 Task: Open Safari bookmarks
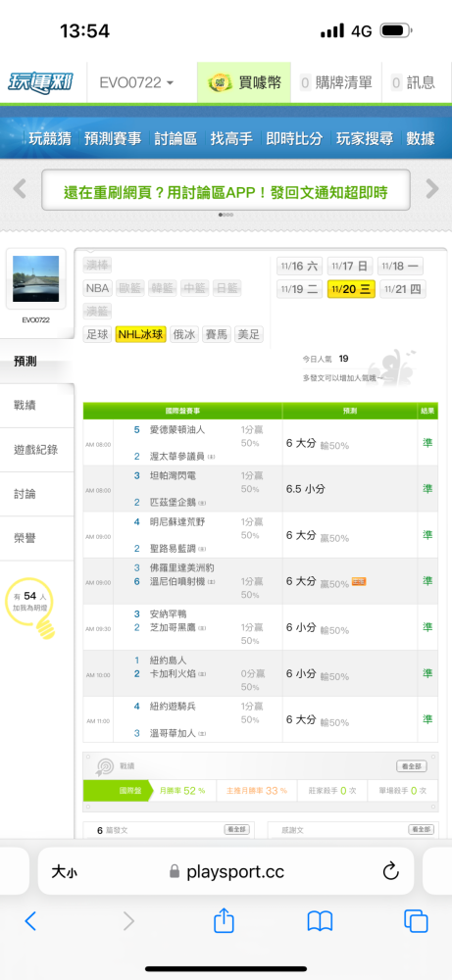coord(320,920)
